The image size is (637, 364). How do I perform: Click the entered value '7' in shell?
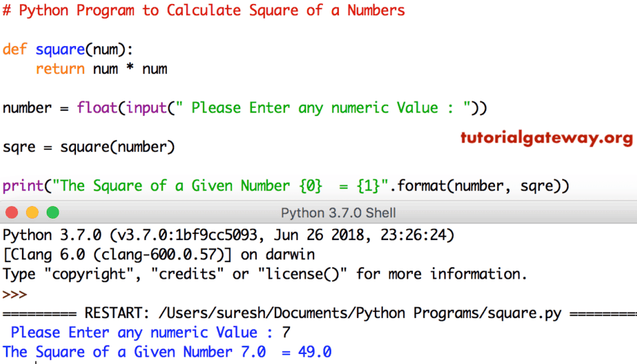point(286,333)
